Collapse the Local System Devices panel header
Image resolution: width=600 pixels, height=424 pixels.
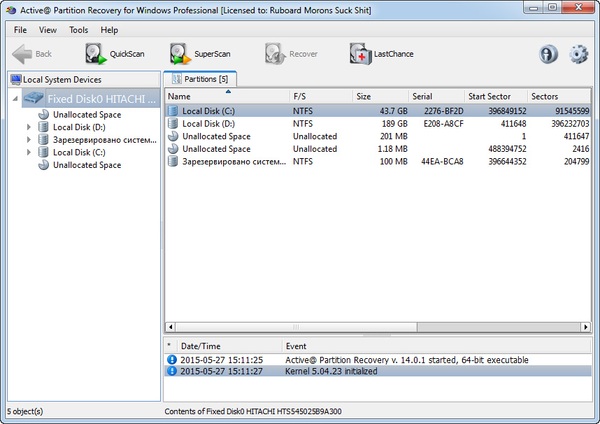(x=80, y=79)
